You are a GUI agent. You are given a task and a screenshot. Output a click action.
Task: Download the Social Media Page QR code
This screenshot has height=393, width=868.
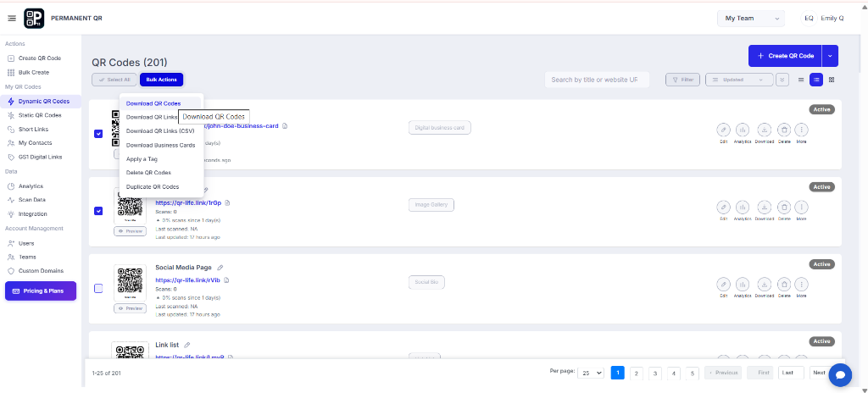click(x=764, y=284)
